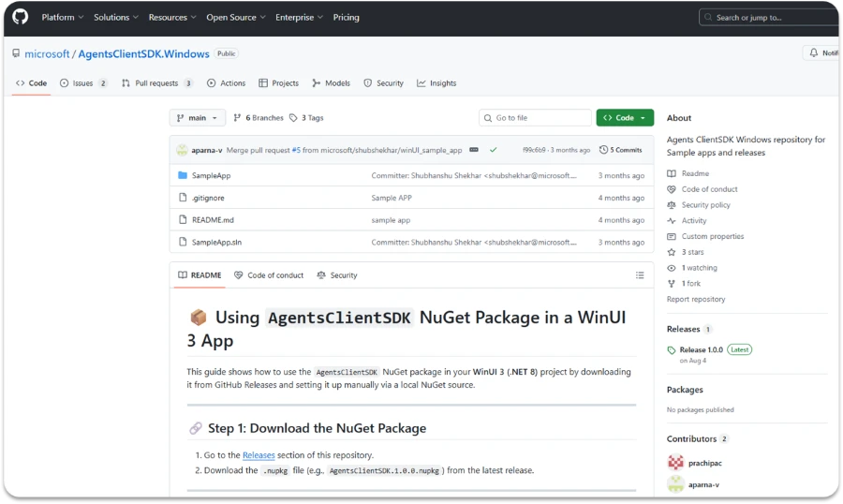Click the SampleApp folder icon
The width and height of the screenshot is (843, 504).
[183, 175]
